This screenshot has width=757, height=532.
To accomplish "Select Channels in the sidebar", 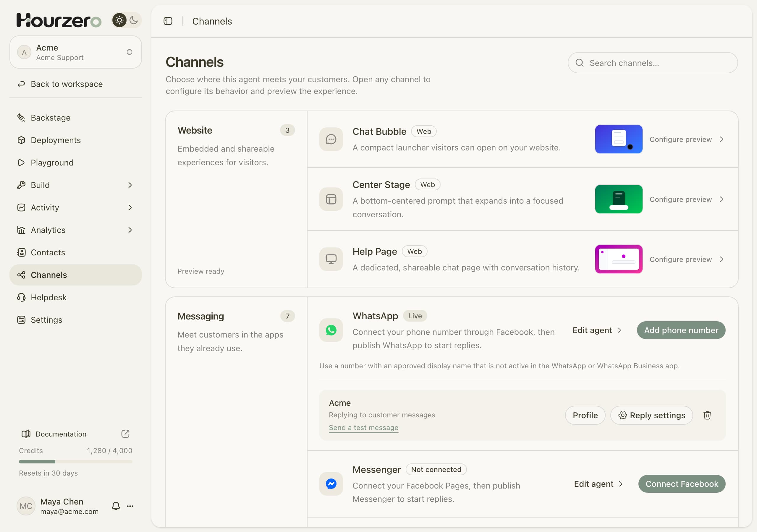I will (x=75, y=275).
